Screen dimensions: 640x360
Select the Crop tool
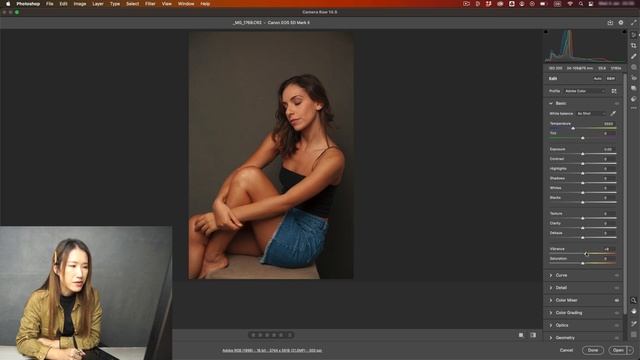pyautogui.click(x=633, y=46)
